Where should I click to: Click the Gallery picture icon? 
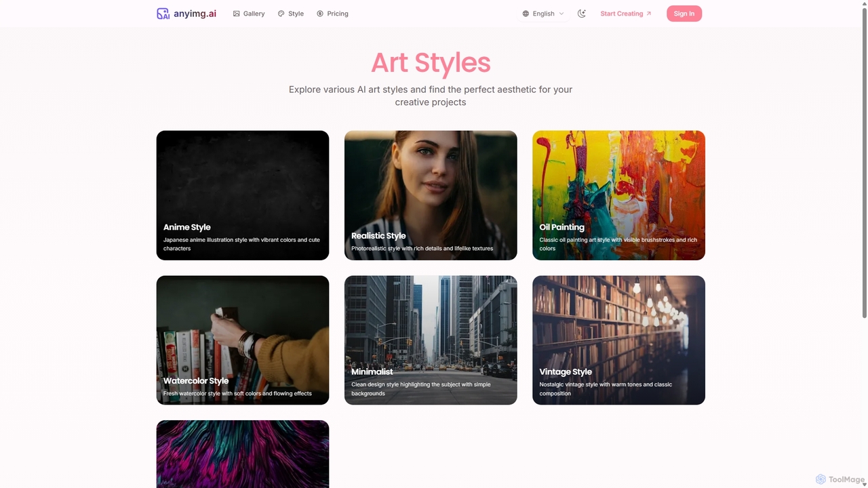(236, 14)
